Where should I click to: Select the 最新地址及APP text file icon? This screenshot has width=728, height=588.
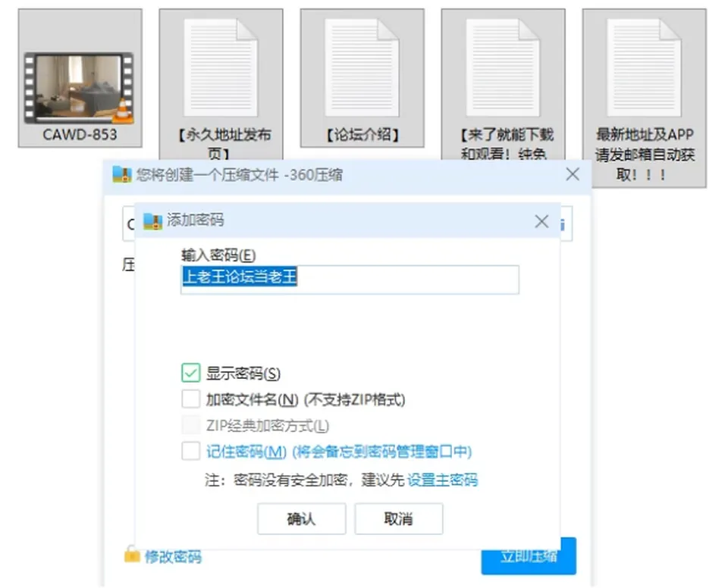645,67
